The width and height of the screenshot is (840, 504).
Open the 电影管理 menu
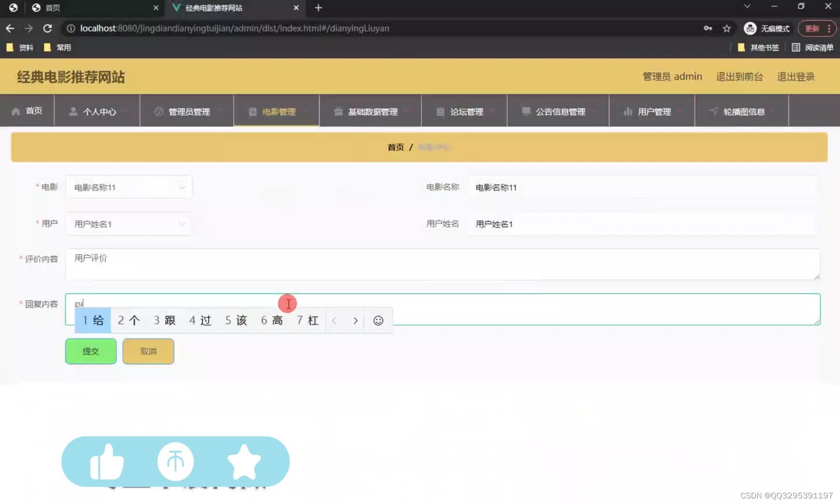(x=277, y=112)
